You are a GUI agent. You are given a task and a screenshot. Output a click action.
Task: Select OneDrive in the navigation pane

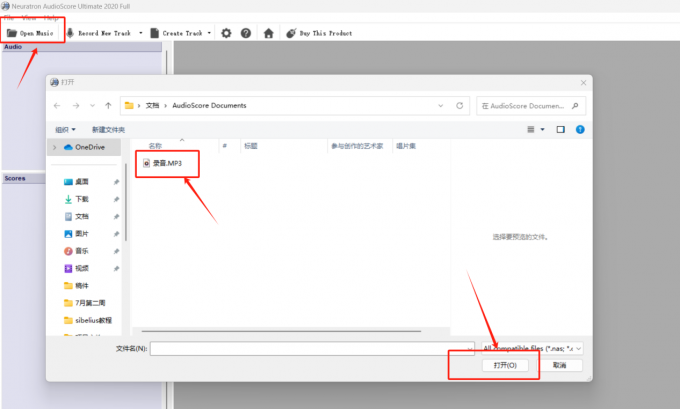(84, 147)
